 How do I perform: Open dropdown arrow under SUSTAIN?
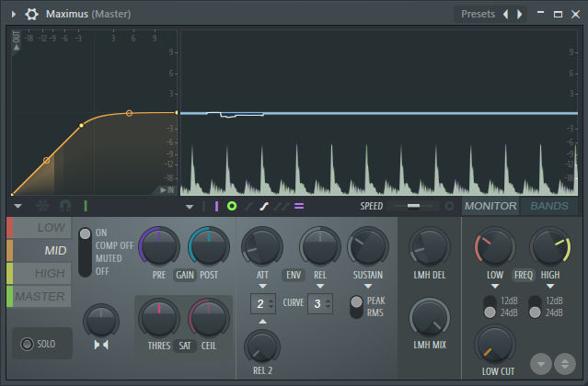pos(368,287)
